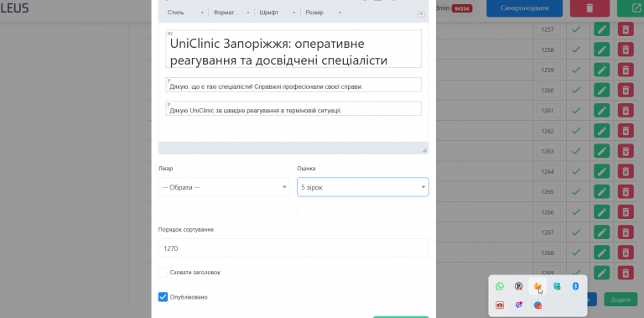
Task: Open the orange tray icon under cursor
Action: click(538, 286)
